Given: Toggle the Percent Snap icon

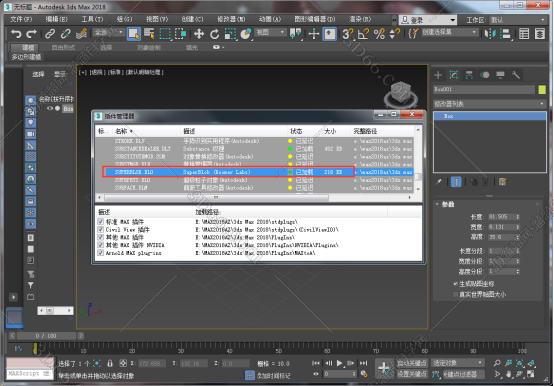Looking at the screenshot, I should point(379,34).
